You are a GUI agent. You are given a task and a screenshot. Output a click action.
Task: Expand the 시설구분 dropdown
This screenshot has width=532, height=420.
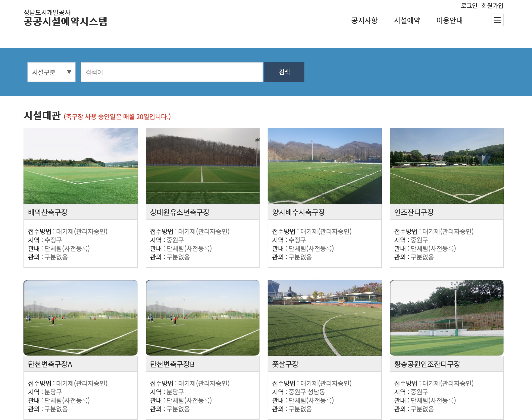pos(51,72)
